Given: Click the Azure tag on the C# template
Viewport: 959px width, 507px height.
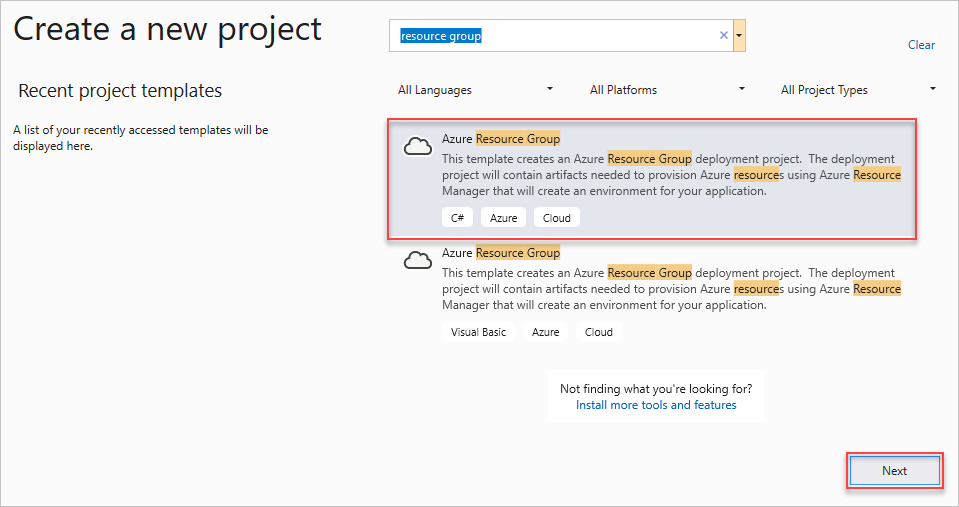Looking at the screenshot, I should [x=504, y=218].
